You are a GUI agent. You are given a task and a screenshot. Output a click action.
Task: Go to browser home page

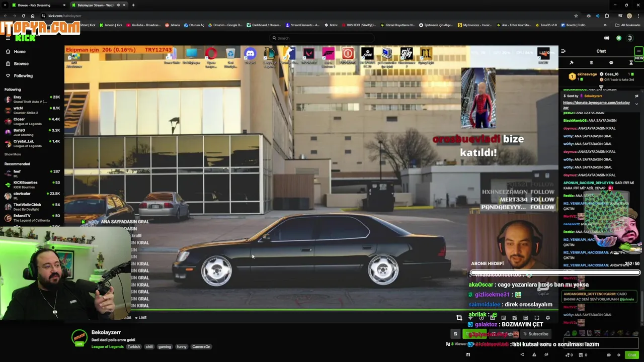(x=33, y=16)
